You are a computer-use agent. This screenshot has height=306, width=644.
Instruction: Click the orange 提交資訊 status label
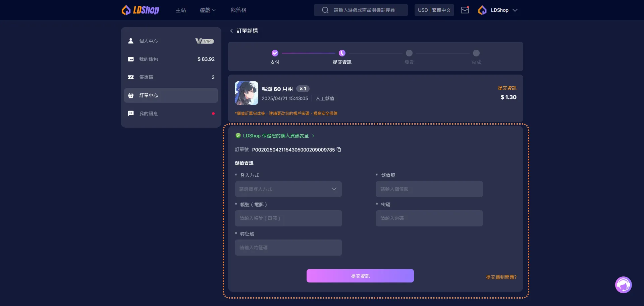tap(507, 88)
